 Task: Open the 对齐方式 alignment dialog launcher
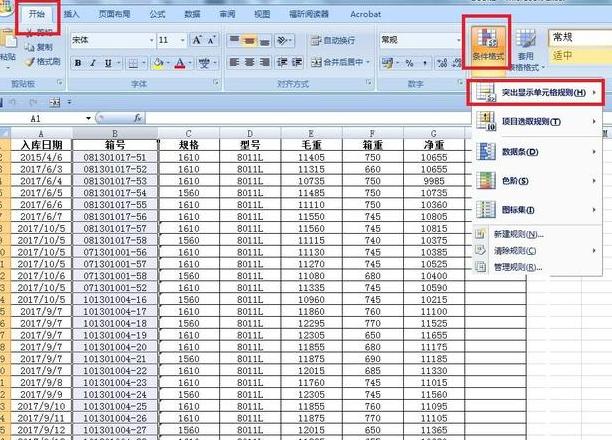pos(368,83)
